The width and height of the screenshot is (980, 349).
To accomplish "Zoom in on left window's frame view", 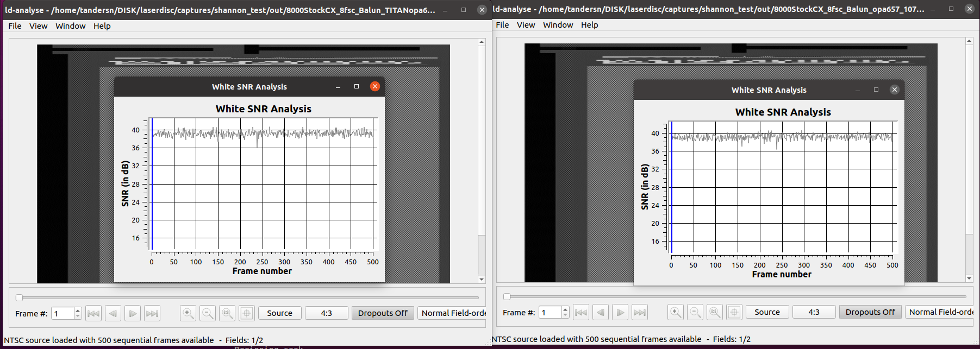I will pos(188,313).
